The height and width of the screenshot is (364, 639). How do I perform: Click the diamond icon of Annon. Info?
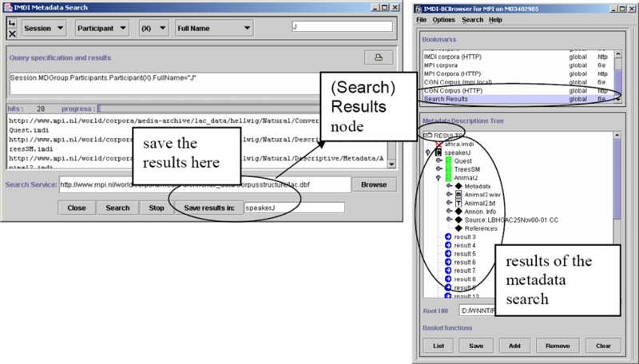coord(458,212)
